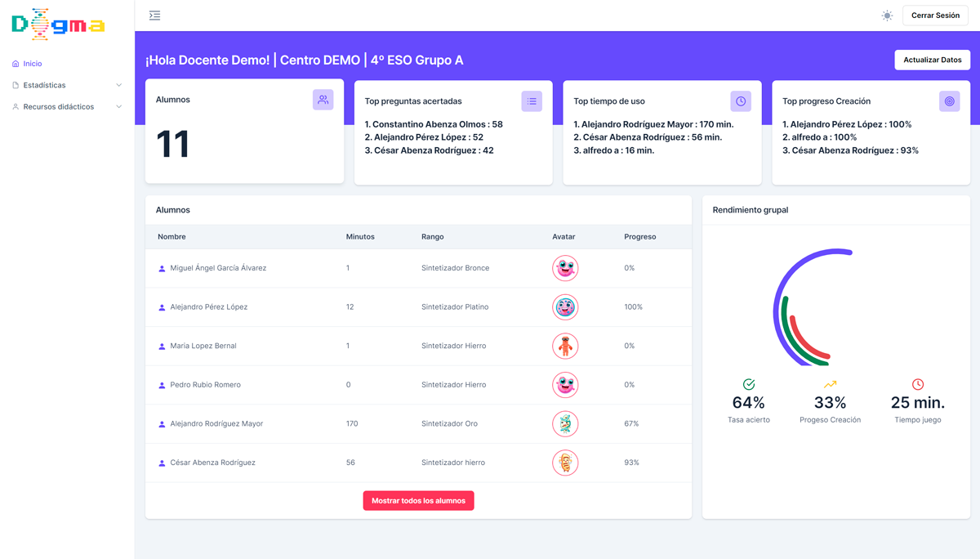Click Alejandro Pérez López's avatar
980x559 pixels.
click(x=564, y=307)
